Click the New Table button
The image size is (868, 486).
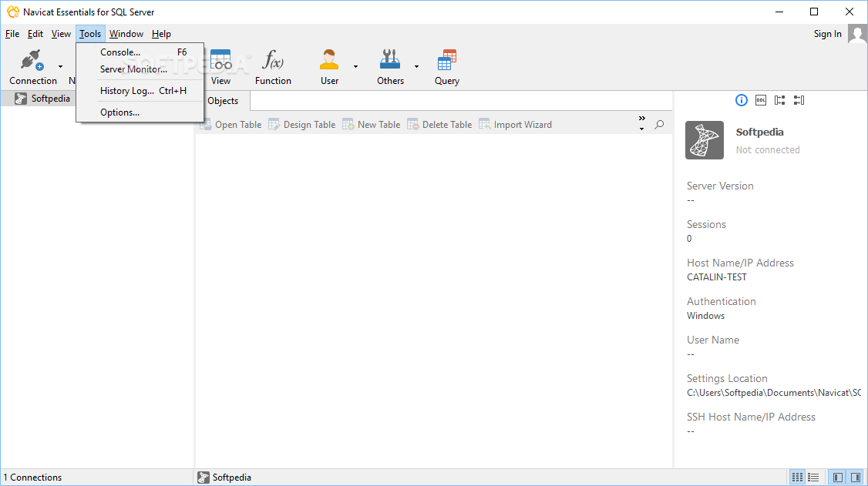[x=371, y=125]
